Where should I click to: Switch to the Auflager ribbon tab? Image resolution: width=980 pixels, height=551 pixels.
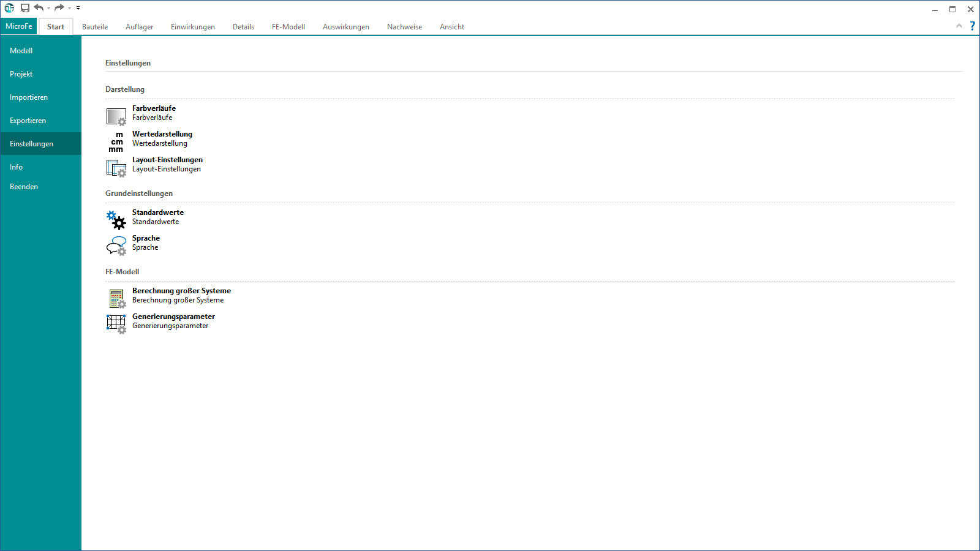coord(140,27)
